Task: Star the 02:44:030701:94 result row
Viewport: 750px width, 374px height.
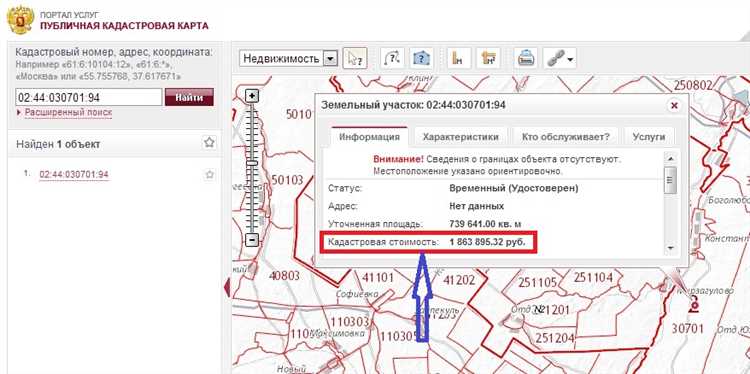Action: click(209, 175)
